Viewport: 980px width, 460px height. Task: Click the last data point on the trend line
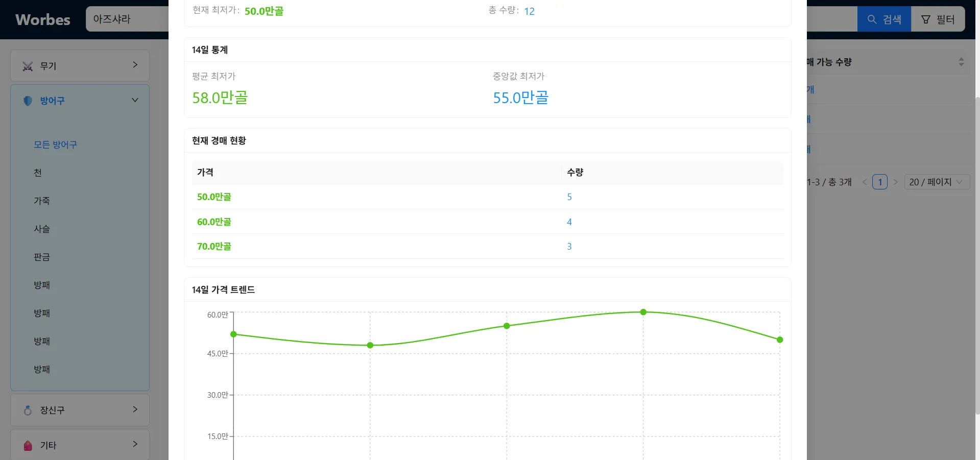[x=780, y=340]
